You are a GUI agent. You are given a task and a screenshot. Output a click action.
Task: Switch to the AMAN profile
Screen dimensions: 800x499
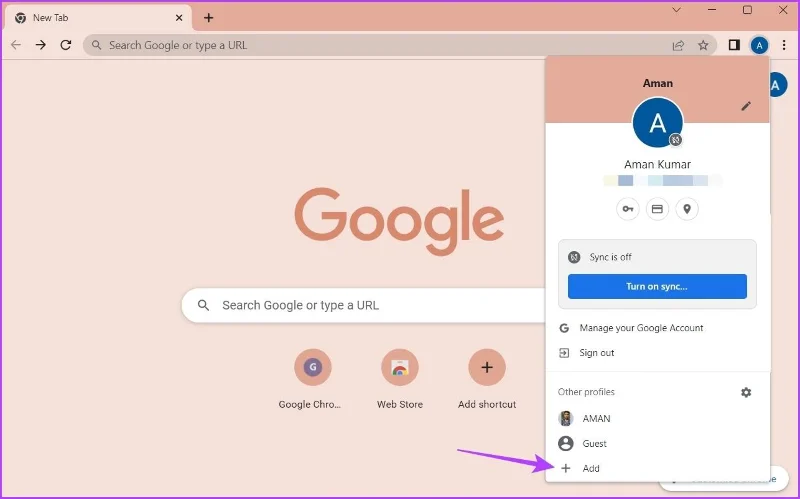[657, 418]
